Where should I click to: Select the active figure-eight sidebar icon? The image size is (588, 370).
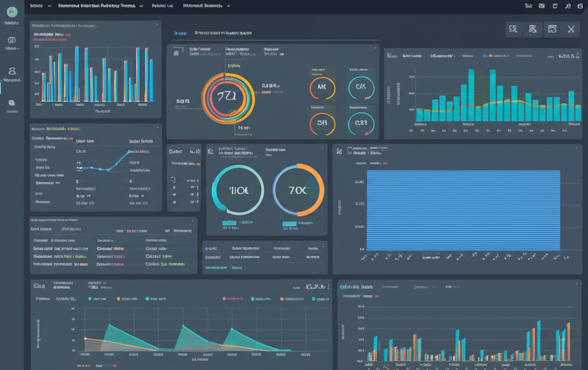click(x=11, y=72)
